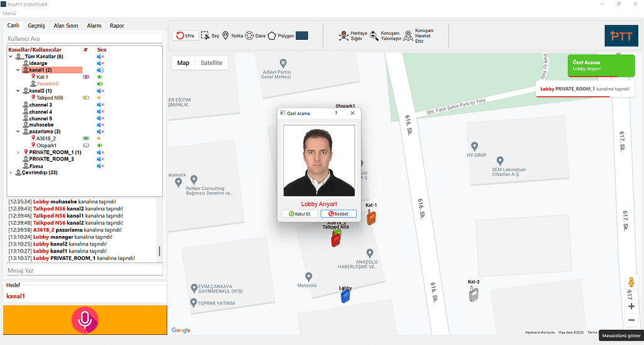Click Kat-1 battery charging icon
Image resolution: width=644 pixels, height=345 pixels.
(x=86, y=76)
